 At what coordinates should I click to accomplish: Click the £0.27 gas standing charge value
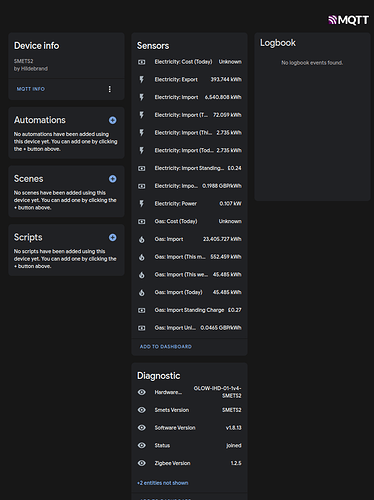click(235, 310)
